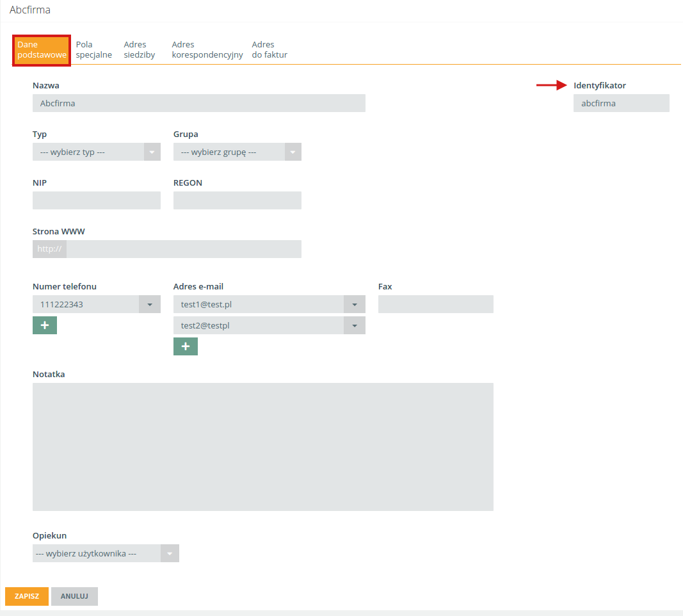Screen dimensions: 683x616
Task: Cancel editing with ANULUJ button
Action: [74, 596]
